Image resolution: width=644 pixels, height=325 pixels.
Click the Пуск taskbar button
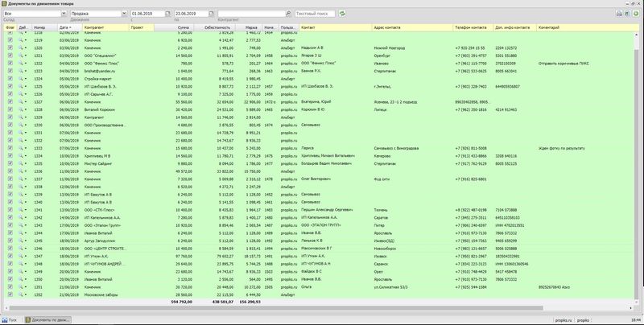tap(10, 319)
